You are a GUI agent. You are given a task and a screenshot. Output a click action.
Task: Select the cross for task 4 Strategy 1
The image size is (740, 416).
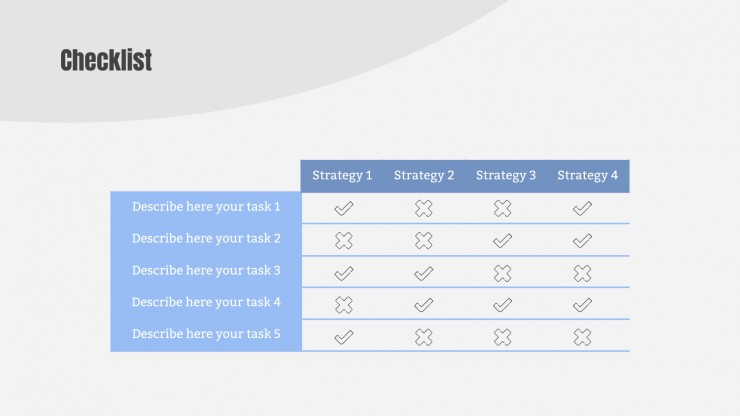click(344, 305)
